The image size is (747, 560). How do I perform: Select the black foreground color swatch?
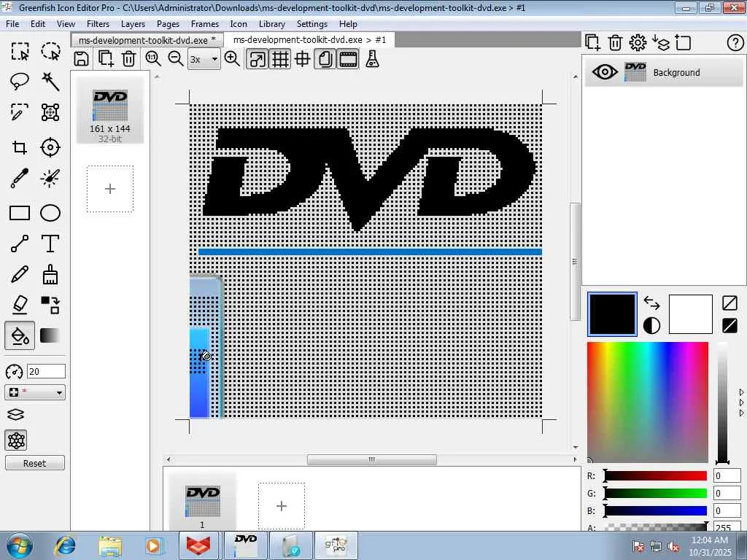point(612,314)
